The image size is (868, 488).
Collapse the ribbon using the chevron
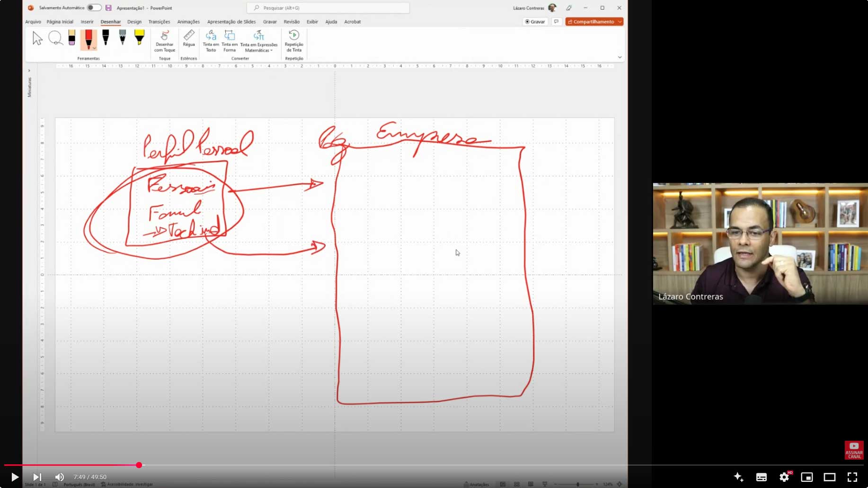pos(620,57)
